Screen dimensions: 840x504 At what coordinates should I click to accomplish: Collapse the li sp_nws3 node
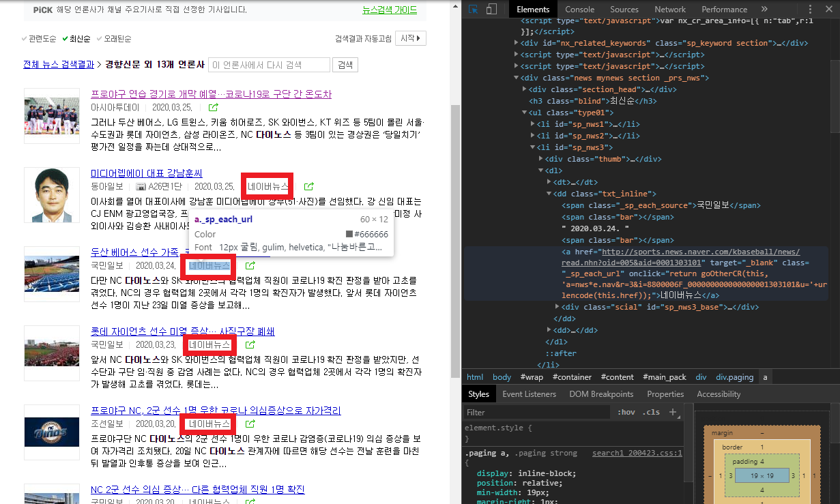pos(533,147)
